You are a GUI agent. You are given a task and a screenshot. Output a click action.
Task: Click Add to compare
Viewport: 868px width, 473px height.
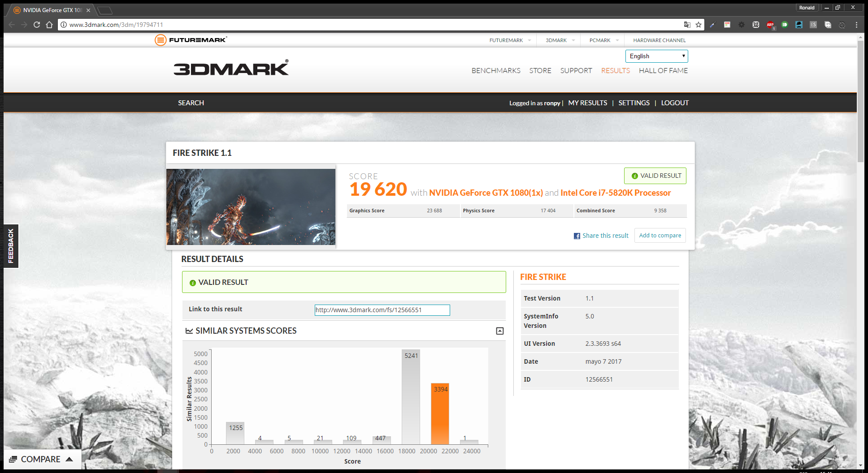(x=660, y=236)
